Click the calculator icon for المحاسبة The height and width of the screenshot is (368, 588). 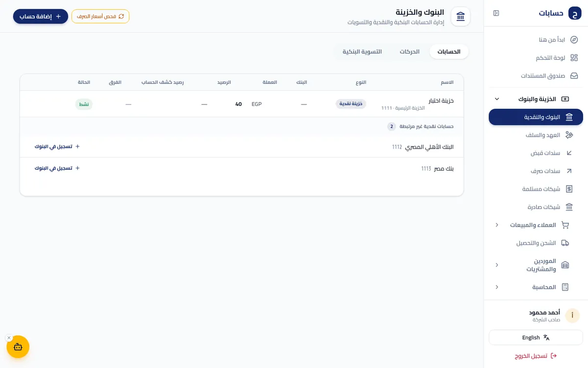[565, 287]
